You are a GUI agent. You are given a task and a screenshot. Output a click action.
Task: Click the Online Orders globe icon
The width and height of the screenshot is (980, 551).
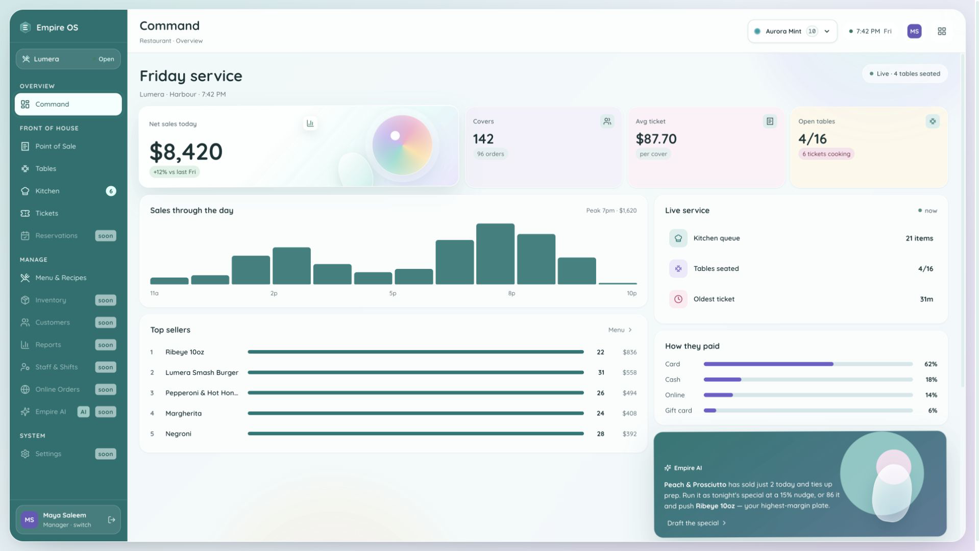click(x=25, y=390)
